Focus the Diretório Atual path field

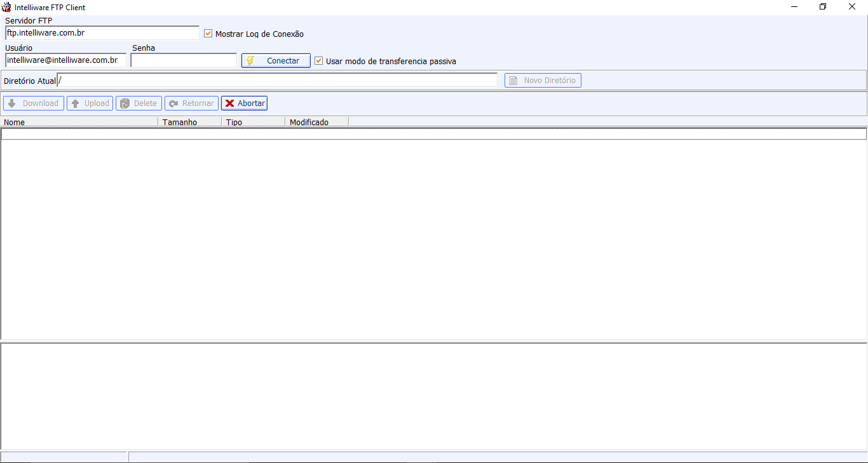277,81
